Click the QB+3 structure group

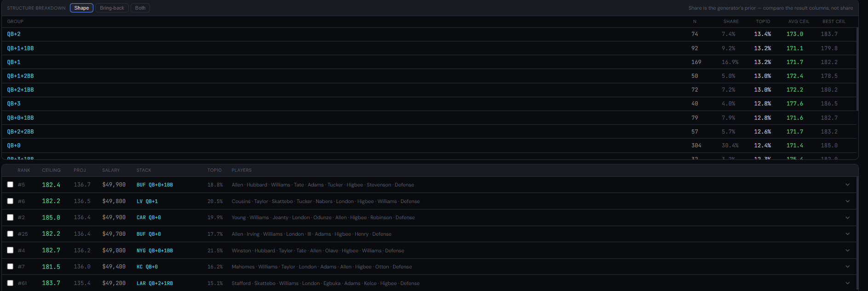[x=429, y=104]
